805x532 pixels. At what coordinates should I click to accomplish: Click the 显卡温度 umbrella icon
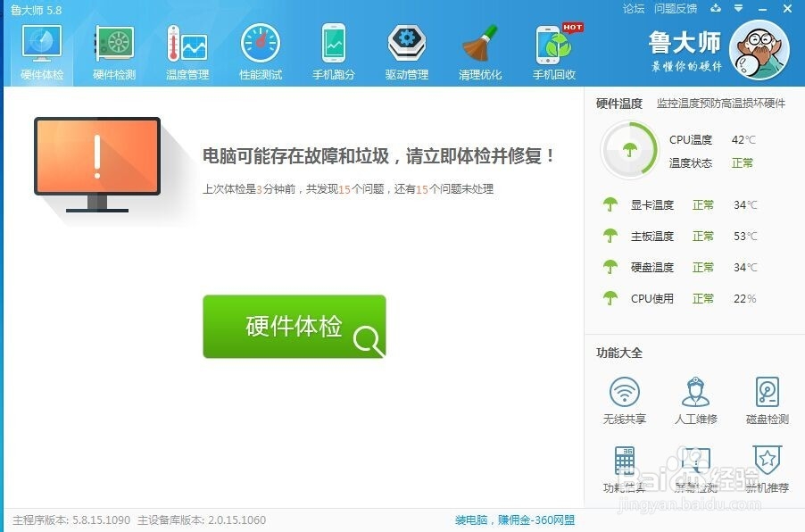point(610,204)
